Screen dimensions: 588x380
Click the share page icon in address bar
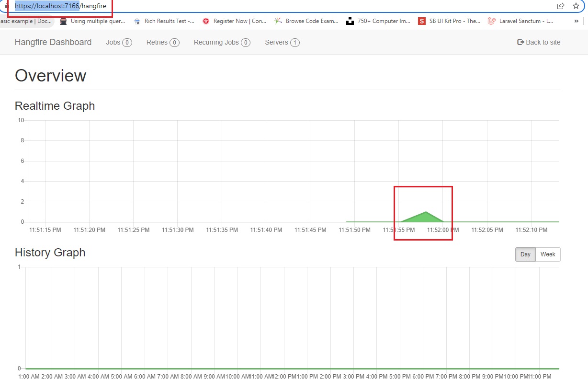(x=561, y=6)
